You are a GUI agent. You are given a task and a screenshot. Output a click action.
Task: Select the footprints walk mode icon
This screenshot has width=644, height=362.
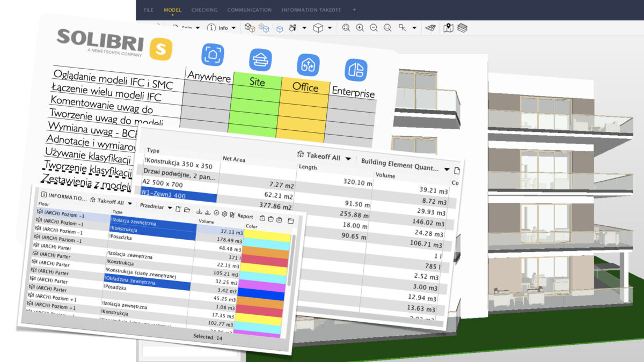coord(292,28)
